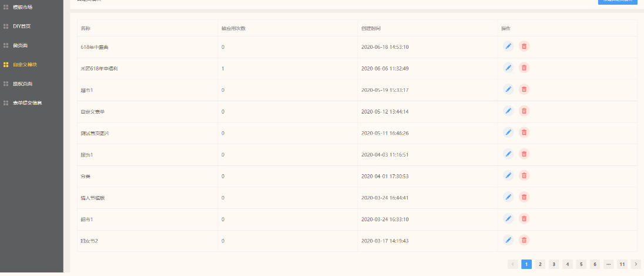Delete the 妇女节2 row
This screenshot has height=276, width=644.
pyautogui.click(x=524, y=240)
